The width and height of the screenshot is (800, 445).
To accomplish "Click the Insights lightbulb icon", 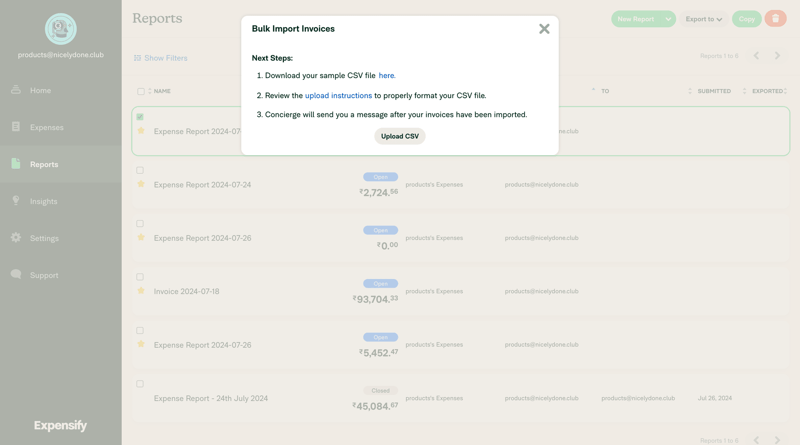I will 16,201.
